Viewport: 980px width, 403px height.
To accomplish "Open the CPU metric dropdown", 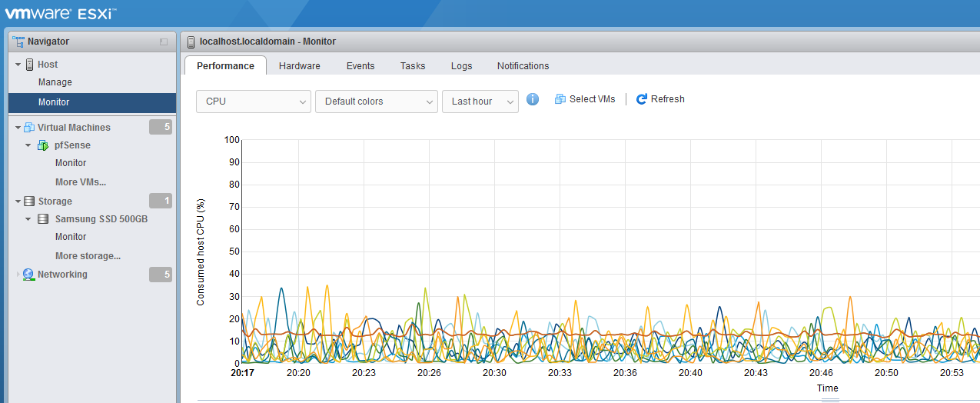I will point(253,102).
